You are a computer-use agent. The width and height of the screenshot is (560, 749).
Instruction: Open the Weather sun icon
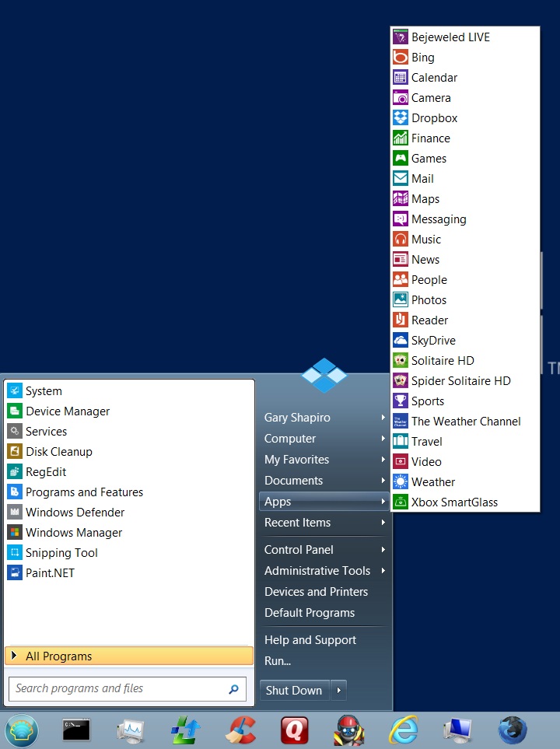coord(401,482)
